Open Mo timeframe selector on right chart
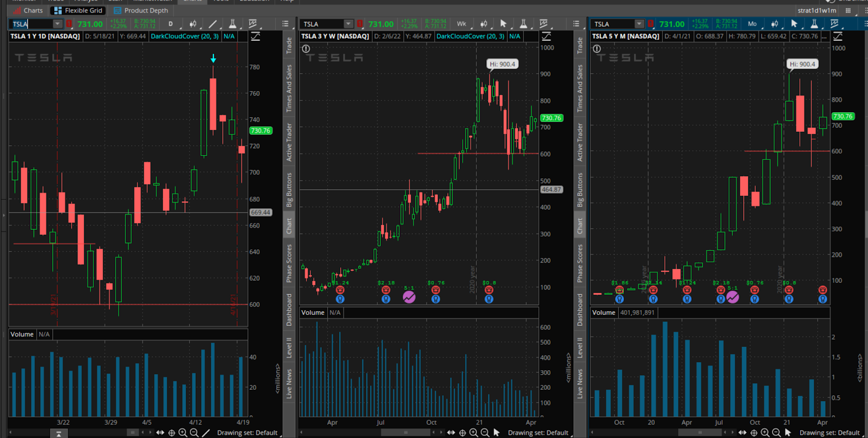The height and width of the screenshot is (438, 868). pyautogui.click(x=752, y=24)
